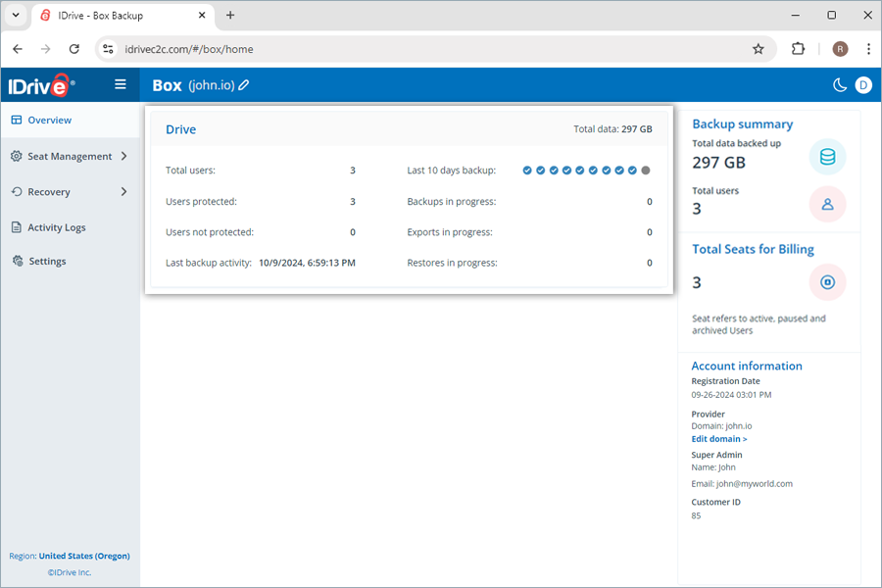Click the Settings cog icon in sidebar

point(18,261)
